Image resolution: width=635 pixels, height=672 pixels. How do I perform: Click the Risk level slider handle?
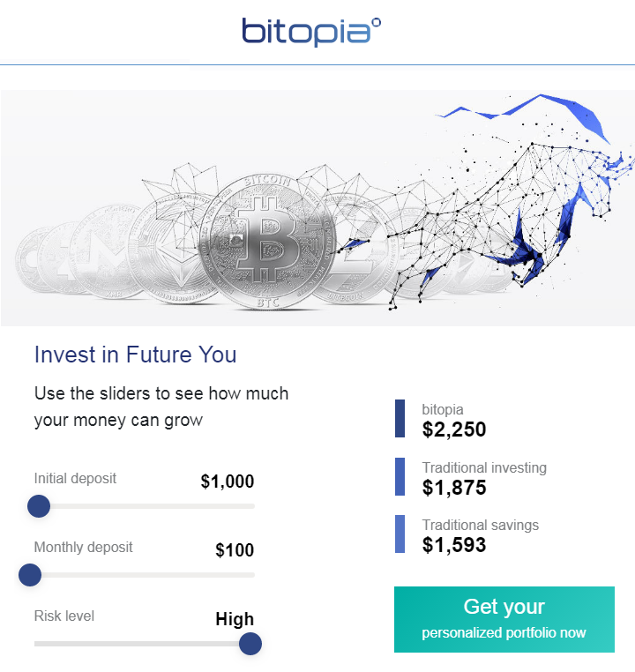pyautogui.click(x=250, y=644)
